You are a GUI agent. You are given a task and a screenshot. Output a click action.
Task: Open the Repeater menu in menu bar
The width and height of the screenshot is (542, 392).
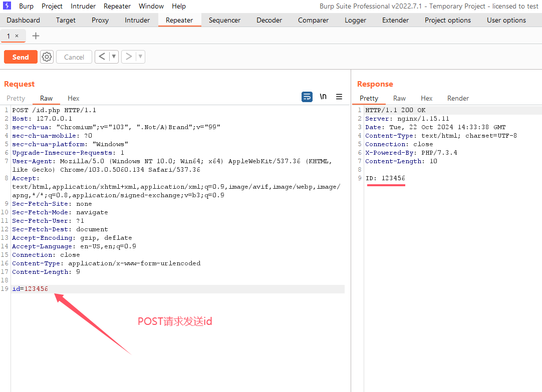click(117, 6)
